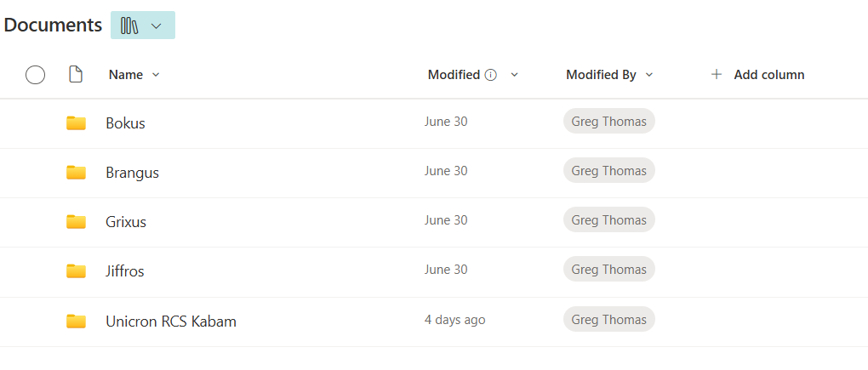Open the Unicron RCS Kabam folder link
The width and height of the screenshot is (868, 370).
pos(171,321)
